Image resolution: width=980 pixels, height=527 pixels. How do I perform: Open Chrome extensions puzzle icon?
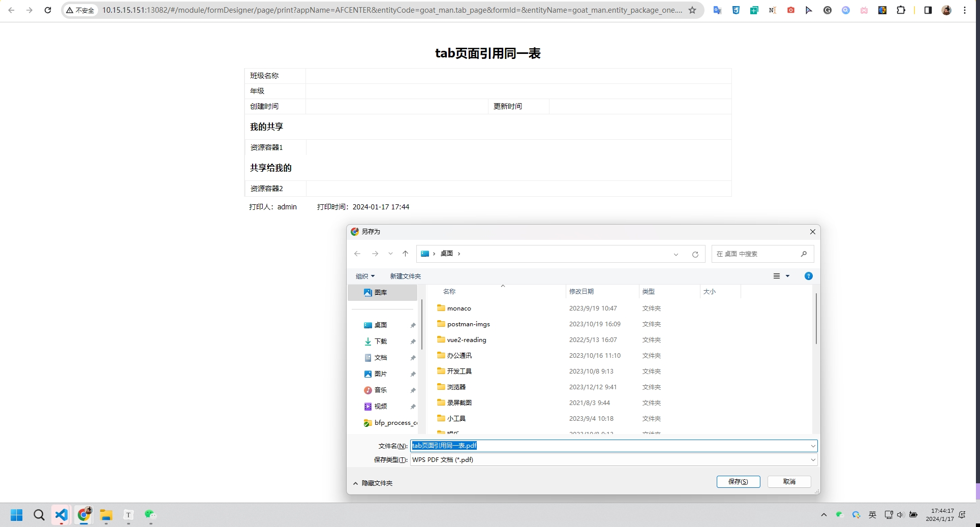point(901,10)
